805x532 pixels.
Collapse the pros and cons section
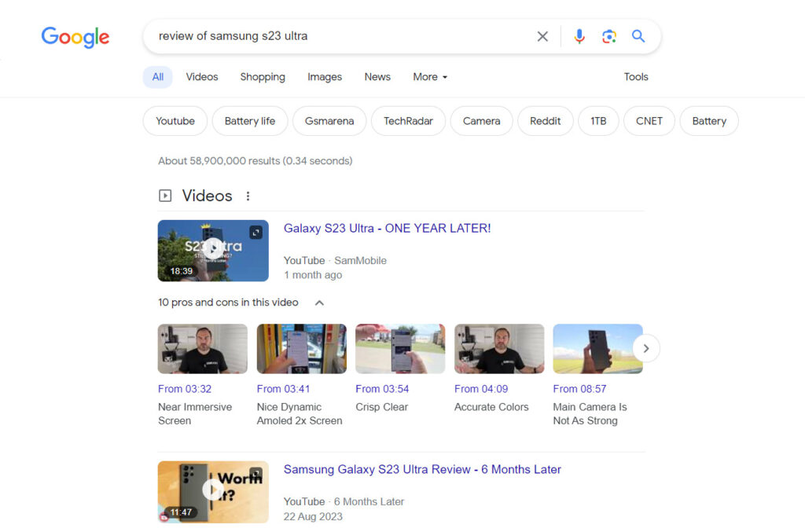319,302
